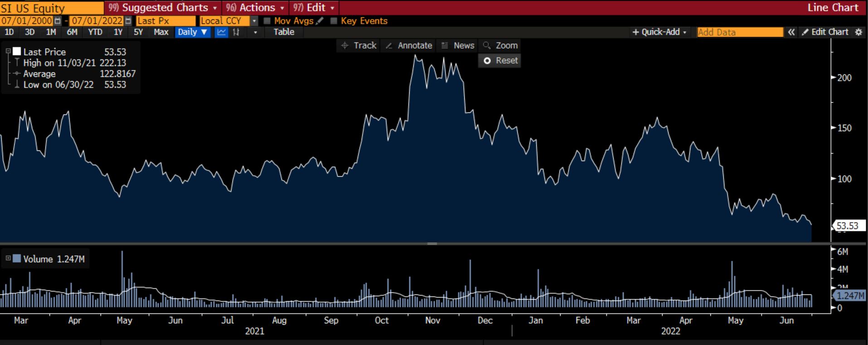Open the start date calendar picker icon
Viewport: 868px width, 345px height.
tap(58, 21)
